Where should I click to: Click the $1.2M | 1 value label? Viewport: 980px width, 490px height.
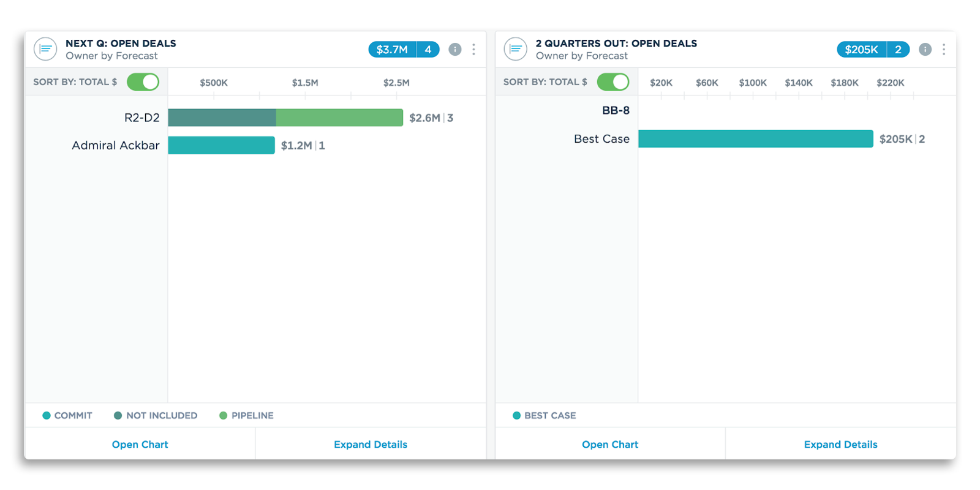(x=303, y=146)
